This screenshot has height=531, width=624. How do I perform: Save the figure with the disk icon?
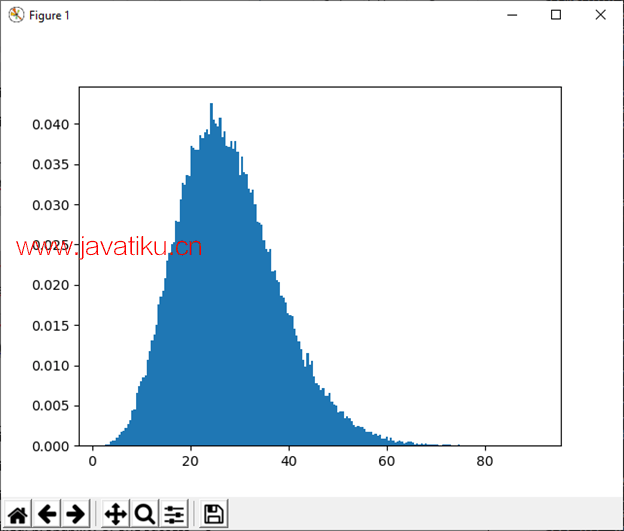pos(214,514)
